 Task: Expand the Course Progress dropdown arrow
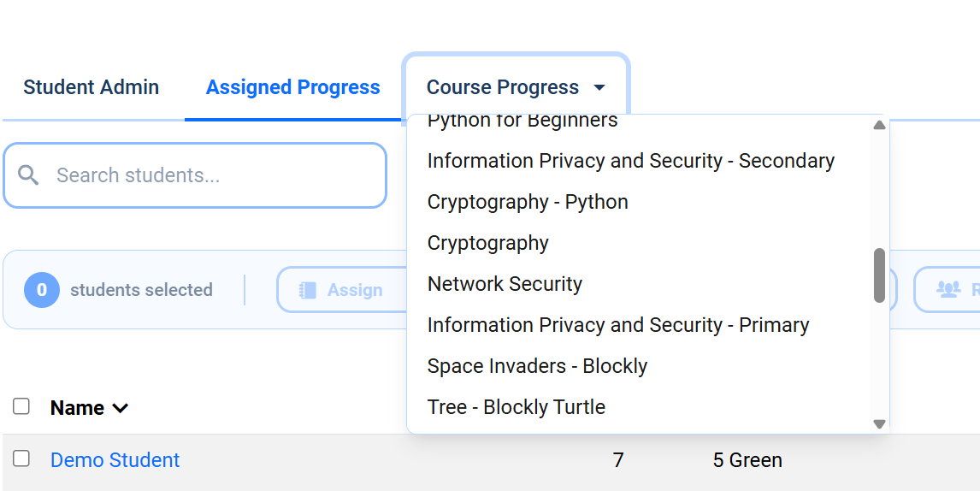[x=599, y=88]
